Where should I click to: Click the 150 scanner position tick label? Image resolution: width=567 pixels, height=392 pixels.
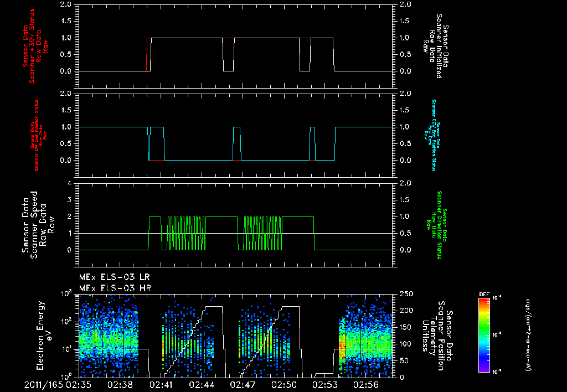405,327
